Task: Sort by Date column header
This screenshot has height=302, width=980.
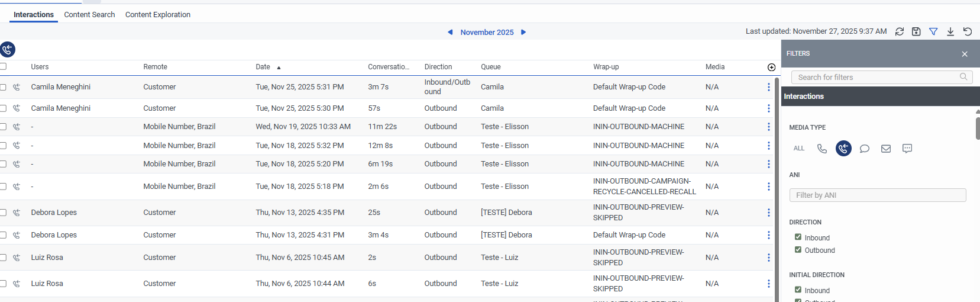Action: click(x=263, y=67)
